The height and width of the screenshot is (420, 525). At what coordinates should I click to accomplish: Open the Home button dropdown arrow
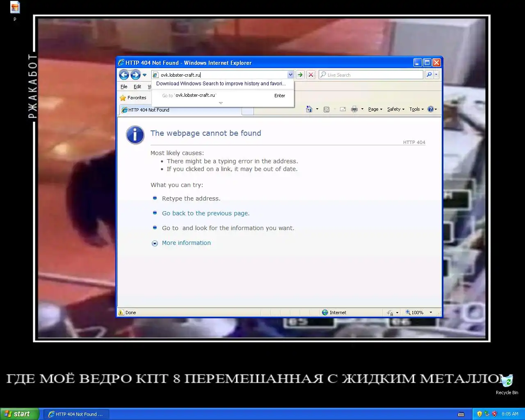(x=317, y=109)
